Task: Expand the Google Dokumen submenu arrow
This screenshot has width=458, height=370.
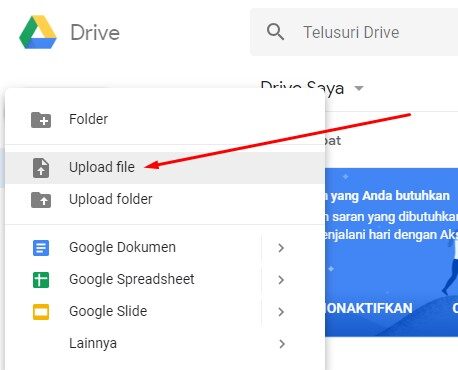Action: pos(281,248)
